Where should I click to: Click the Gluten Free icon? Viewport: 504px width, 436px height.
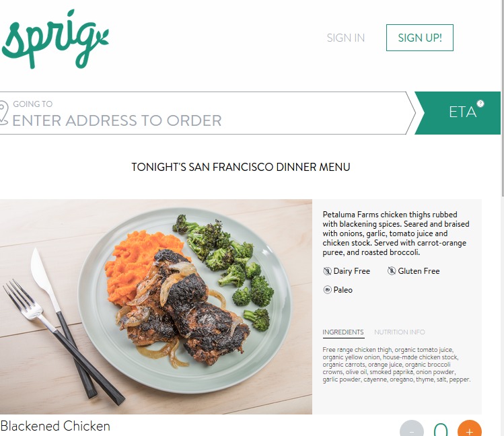tap(392, 271)
